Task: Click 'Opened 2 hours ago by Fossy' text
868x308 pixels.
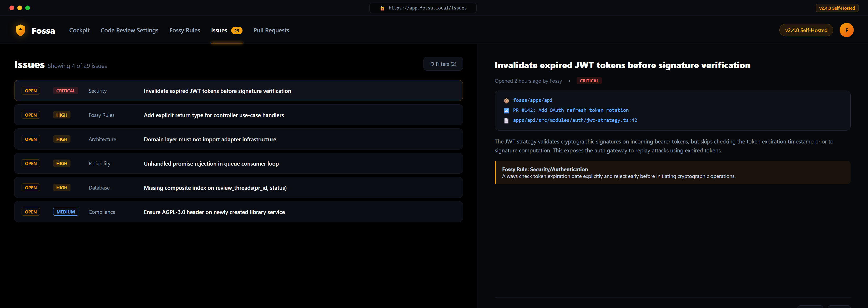Action: coord(528,81)
